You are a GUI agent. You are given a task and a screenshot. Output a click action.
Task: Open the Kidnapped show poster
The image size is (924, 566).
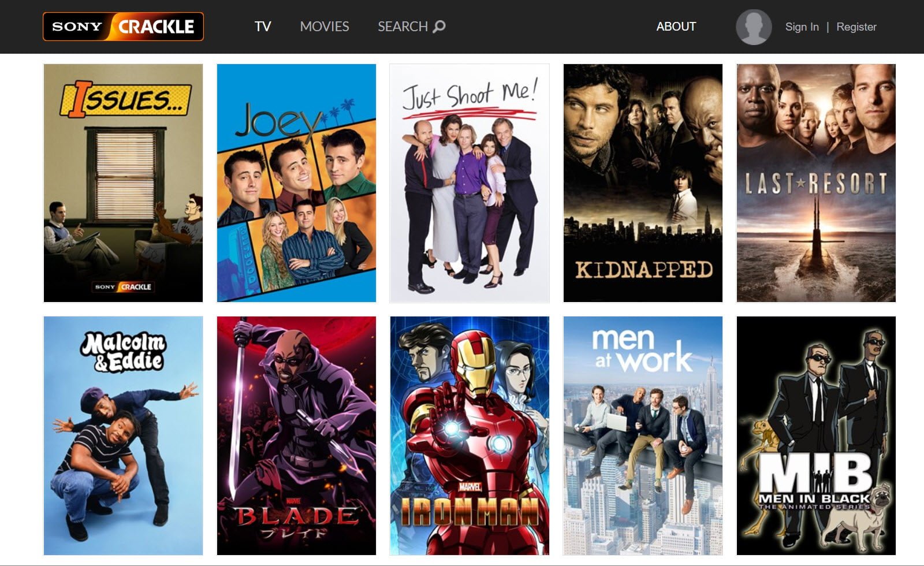pos(643,183)
